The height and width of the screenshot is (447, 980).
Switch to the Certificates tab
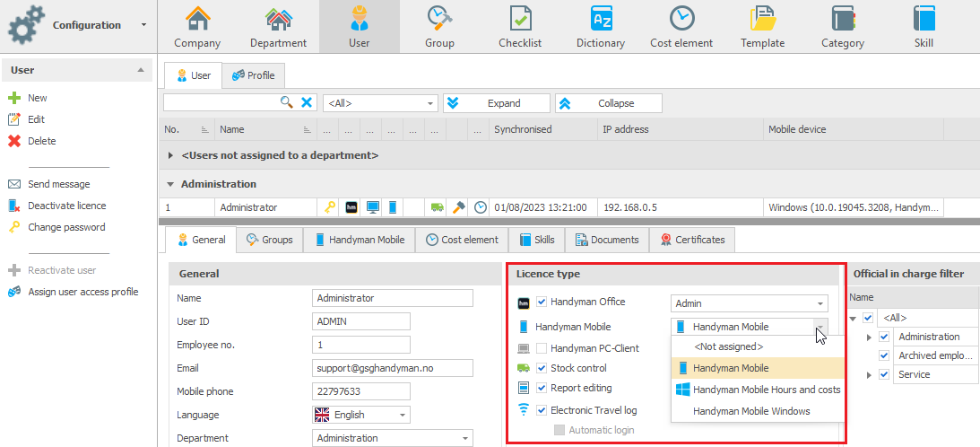692,240
